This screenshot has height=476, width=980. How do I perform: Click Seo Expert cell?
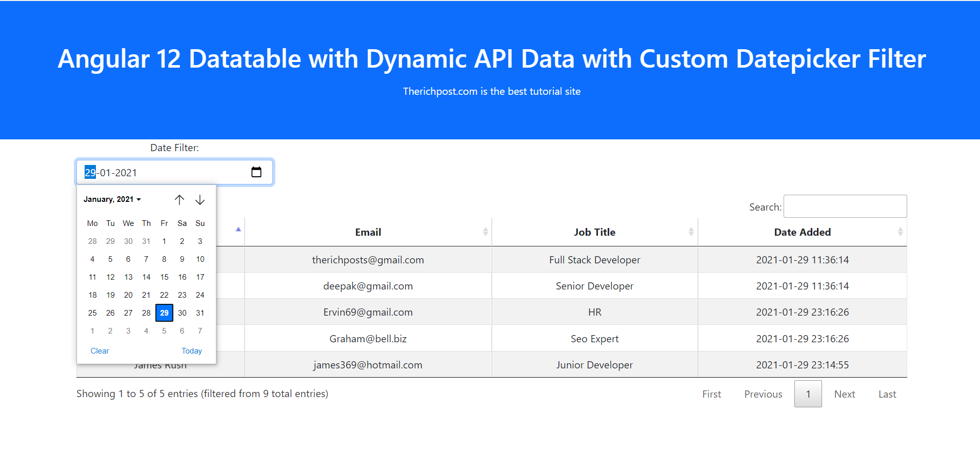(x=595, y=339)
